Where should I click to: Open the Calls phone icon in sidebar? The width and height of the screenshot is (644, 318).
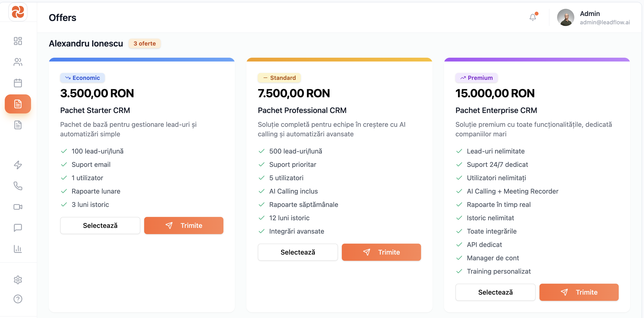pyautogui.click(x=18, y=186)
